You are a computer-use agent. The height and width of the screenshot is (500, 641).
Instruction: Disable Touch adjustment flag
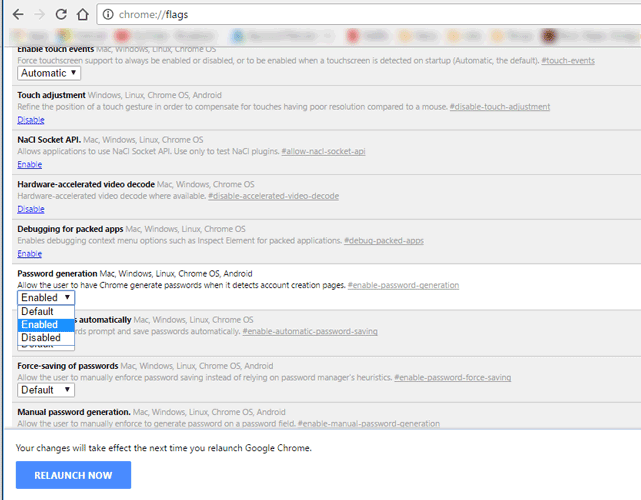point(31,120)
